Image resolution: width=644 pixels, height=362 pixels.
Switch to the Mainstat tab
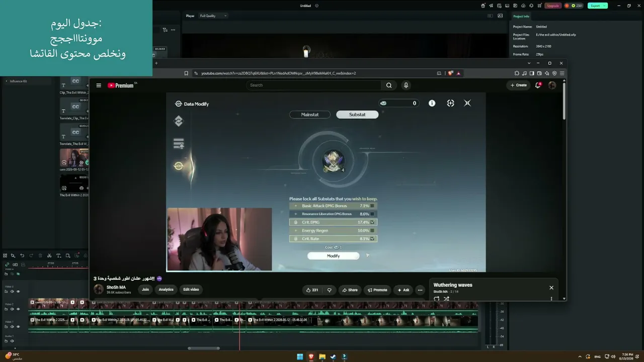pyautogui.click(x=310, y=115)
